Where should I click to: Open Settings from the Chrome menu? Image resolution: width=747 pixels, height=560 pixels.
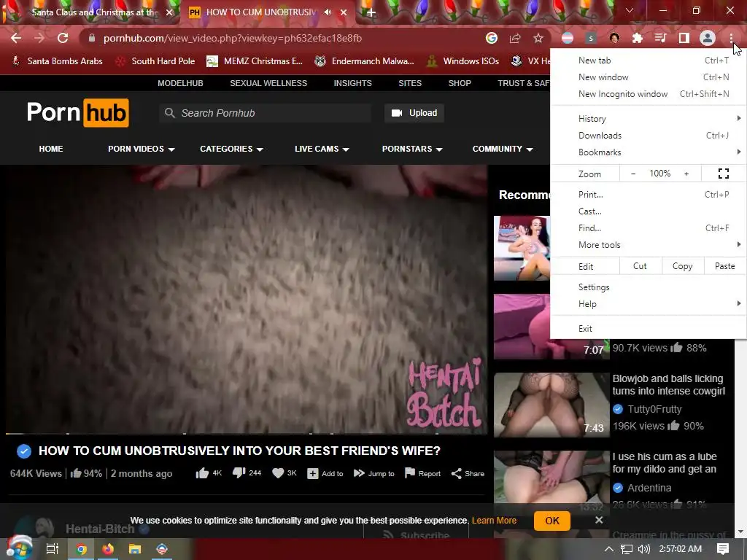click(648, 287)
